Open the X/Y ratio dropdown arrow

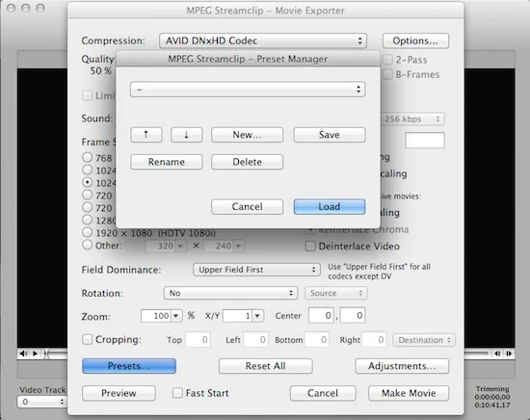tap(257, 316)
